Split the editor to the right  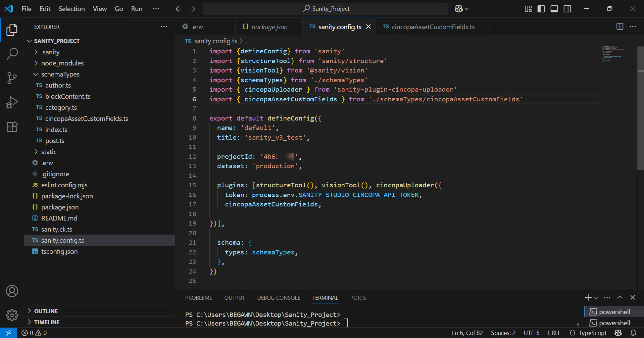[x=620, y=27]
